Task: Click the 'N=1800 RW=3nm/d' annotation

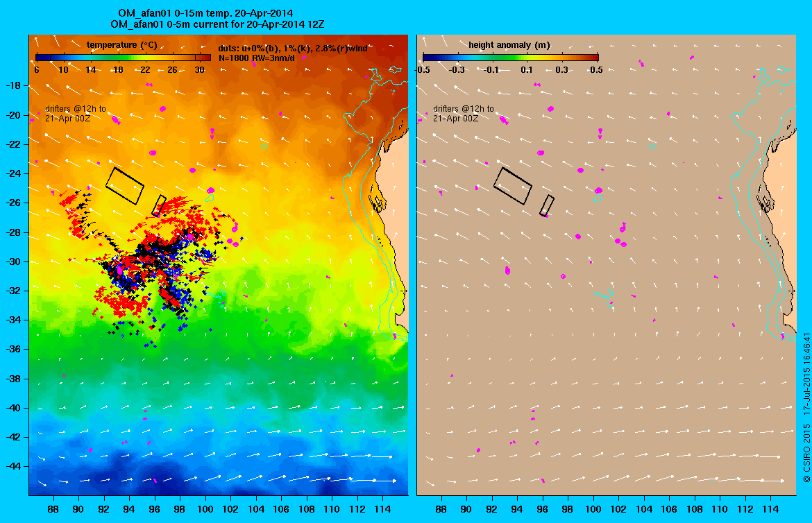Action: tap(257, 58)
